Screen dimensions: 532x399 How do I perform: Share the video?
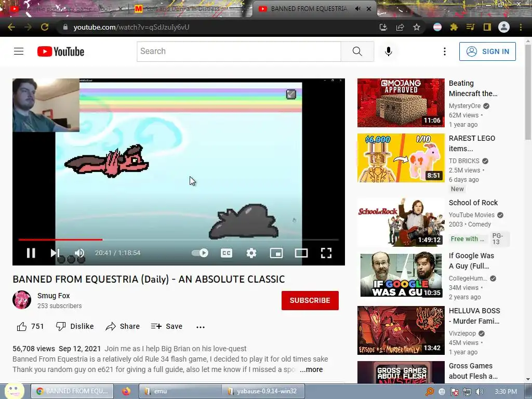pyautogui.click(x=123, y=326)
